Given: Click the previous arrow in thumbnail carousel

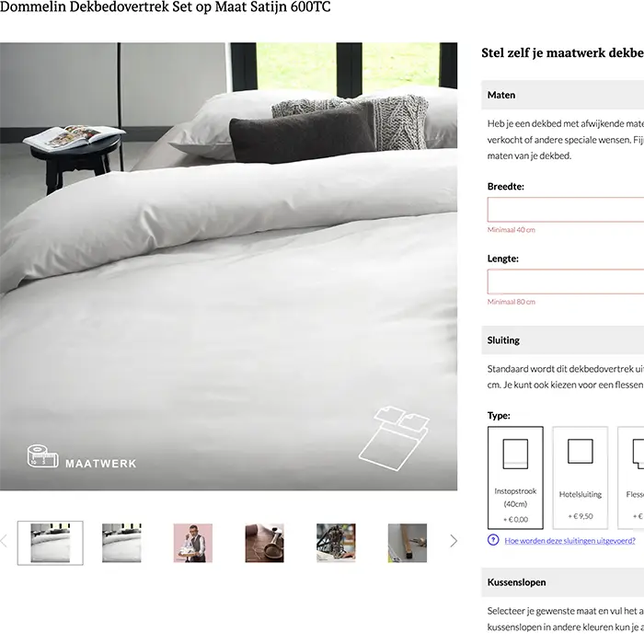Looking at the screenshot, I should click(x=4, y=541).
